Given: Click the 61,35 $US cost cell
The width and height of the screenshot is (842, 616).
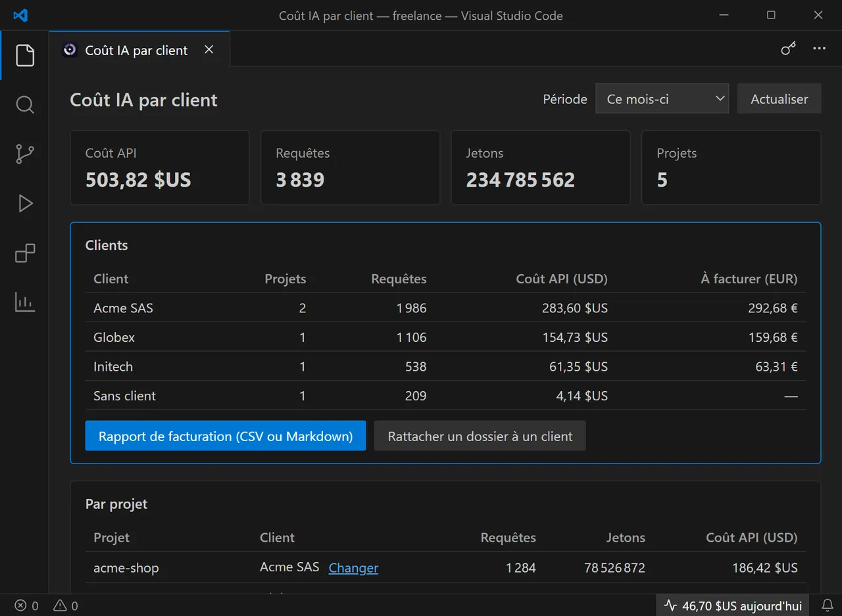Looking at the screenshot, I should pyautogui.click(x=578, y=366).
